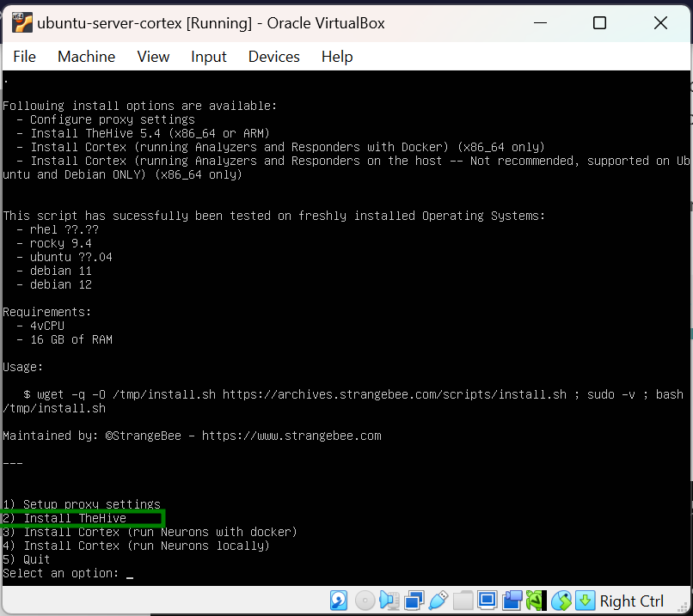This screenshot has width=693, height=616.
Task: Open the File menu
Action: pos(24,57)
